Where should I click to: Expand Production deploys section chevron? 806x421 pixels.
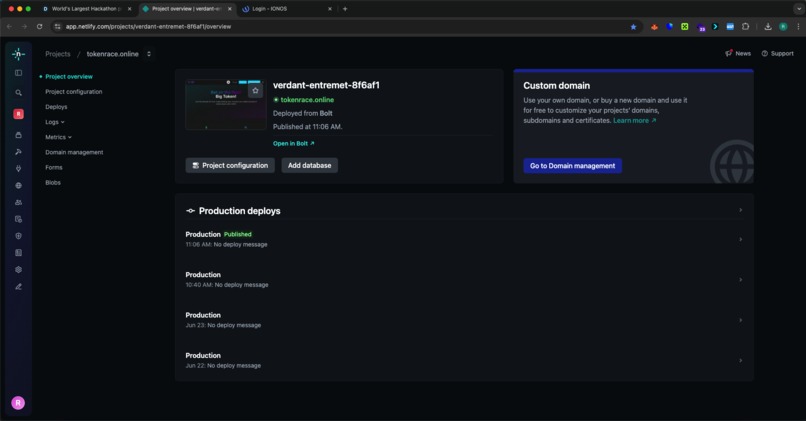(741, 210)
